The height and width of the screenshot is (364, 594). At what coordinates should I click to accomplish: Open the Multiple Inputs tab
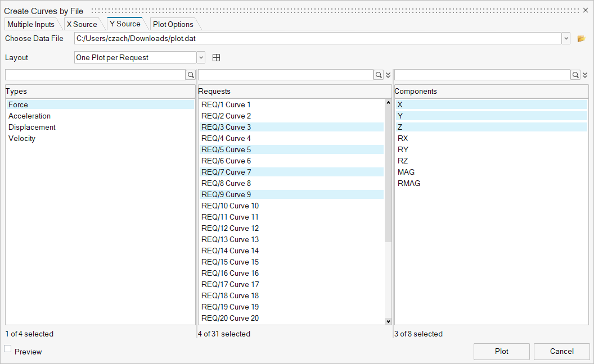31,24
